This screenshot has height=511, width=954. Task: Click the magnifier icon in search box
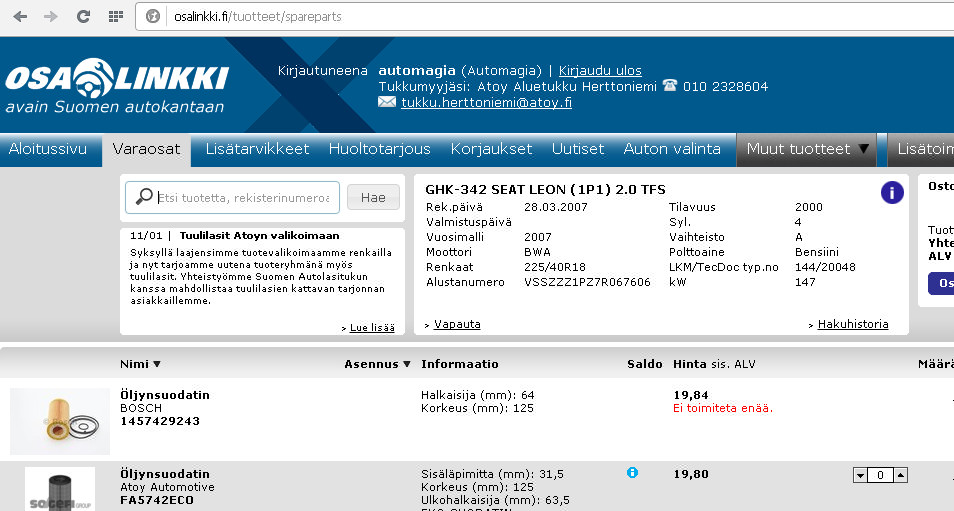144,196
